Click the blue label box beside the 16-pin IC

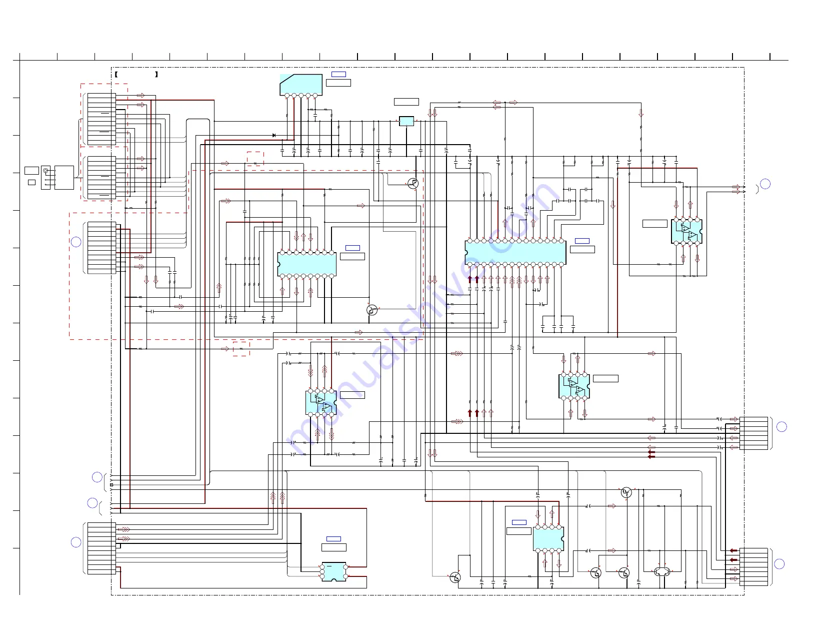(352, 248)
